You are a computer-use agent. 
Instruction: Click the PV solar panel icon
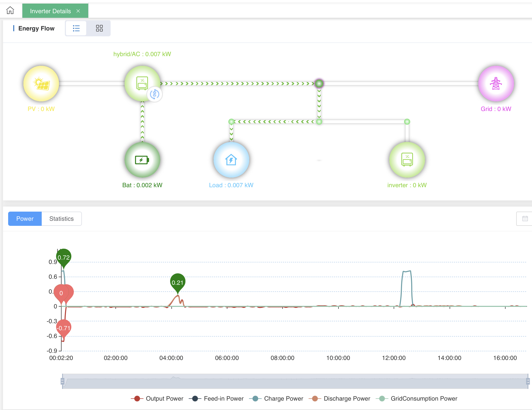[41, 84]
